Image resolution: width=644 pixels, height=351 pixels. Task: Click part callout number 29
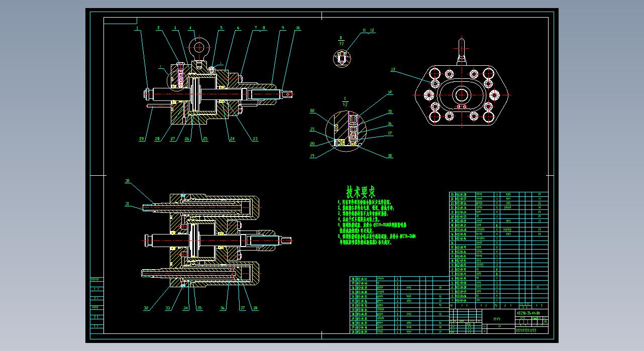pos(142,139)
